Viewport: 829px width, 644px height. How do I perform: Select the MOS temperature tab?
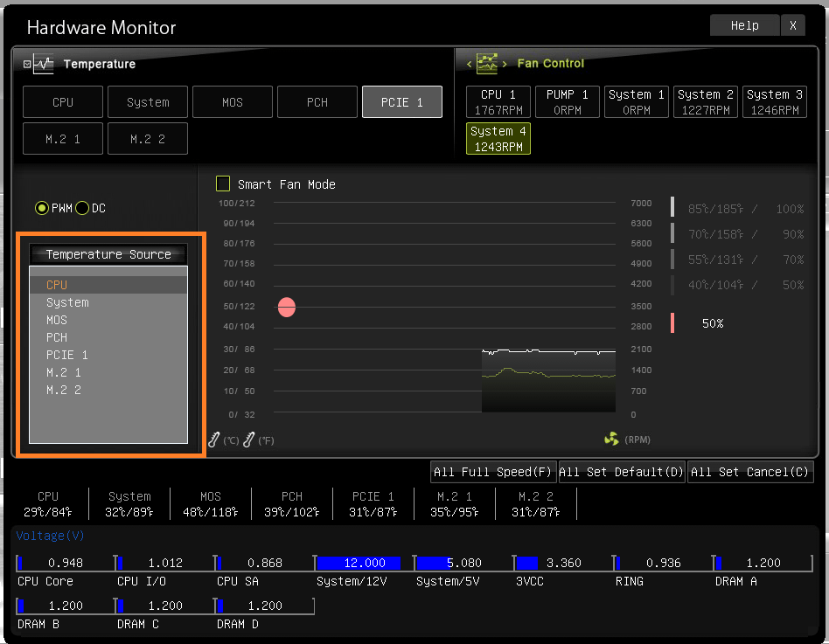tap(232, 102)
